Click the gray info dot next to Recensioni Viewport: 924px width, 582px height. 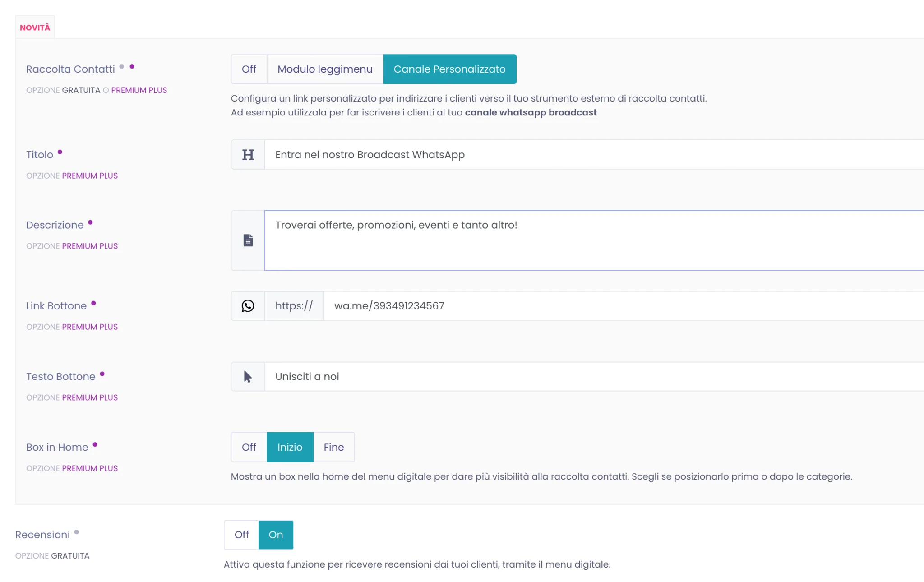coord(76,532)
